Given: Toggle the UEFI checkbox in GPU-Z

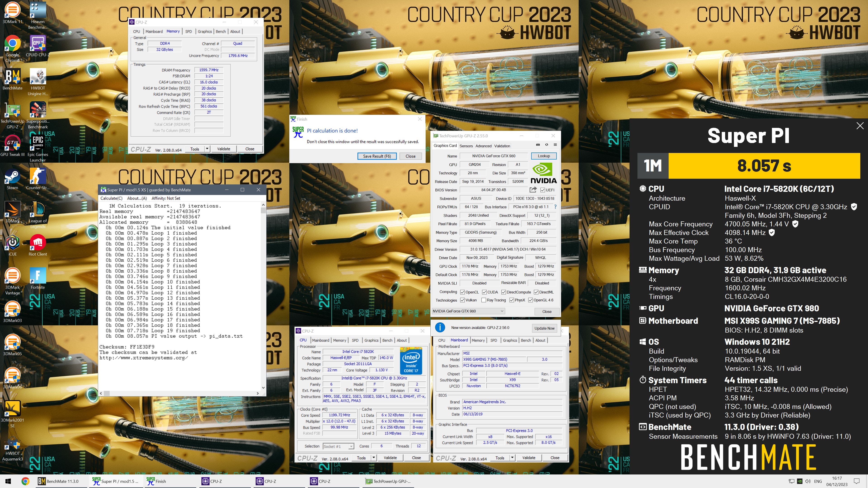Looking at the screenshot, I should (542, 190).
